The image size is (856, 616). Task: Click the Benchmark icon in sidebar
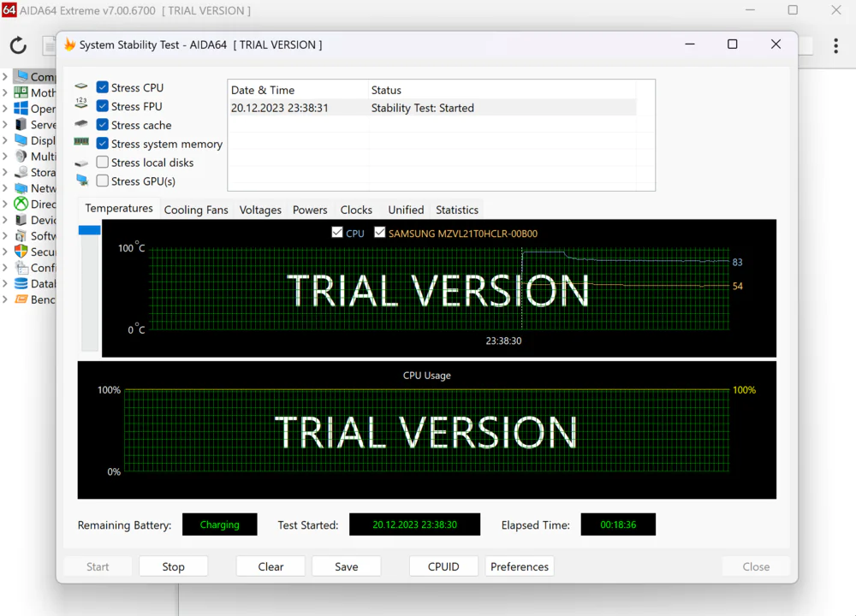(21, 299)
